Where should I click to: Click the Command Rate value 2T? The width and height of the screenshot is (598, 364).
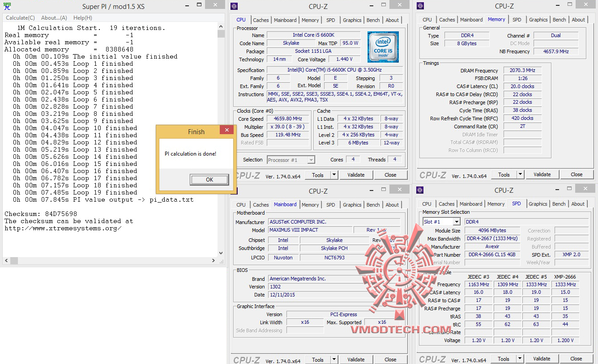522,126
